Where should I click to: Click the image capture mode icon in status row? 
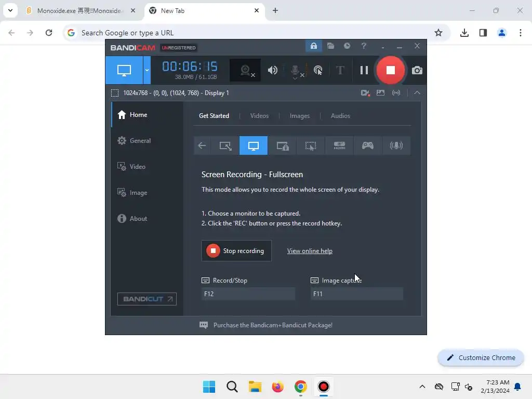pos(381,92)
